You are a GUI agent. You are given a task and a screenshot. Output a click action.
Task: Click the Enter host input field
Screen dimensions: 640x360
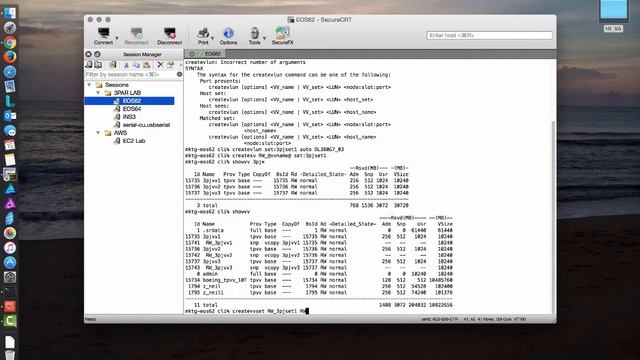(x=489, y=36)
